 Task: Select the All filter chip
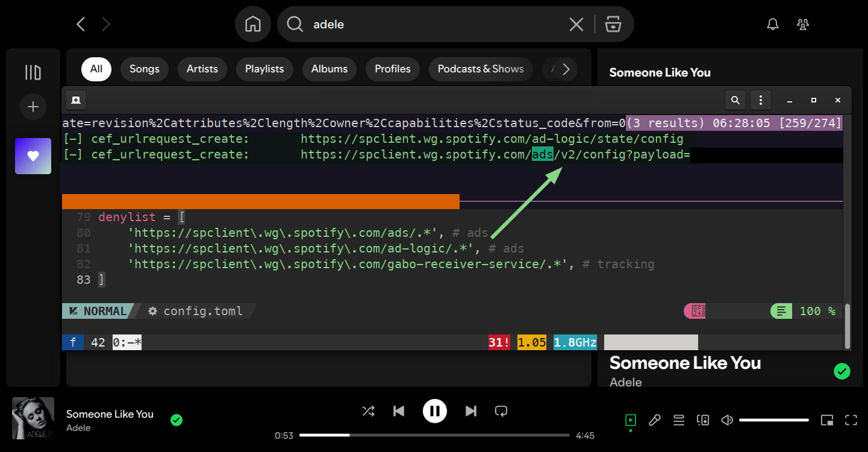[96, 69]
